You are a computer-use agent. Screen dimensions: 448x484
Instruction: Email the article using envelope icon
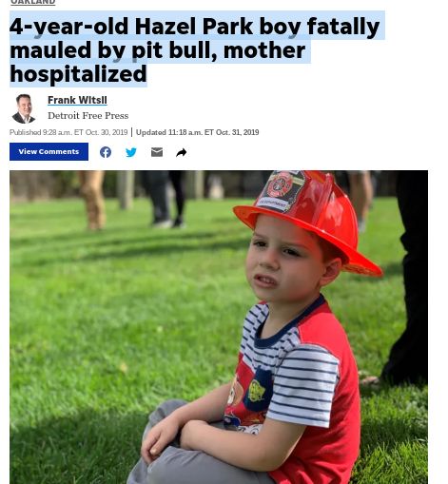[x=157, y=152]
